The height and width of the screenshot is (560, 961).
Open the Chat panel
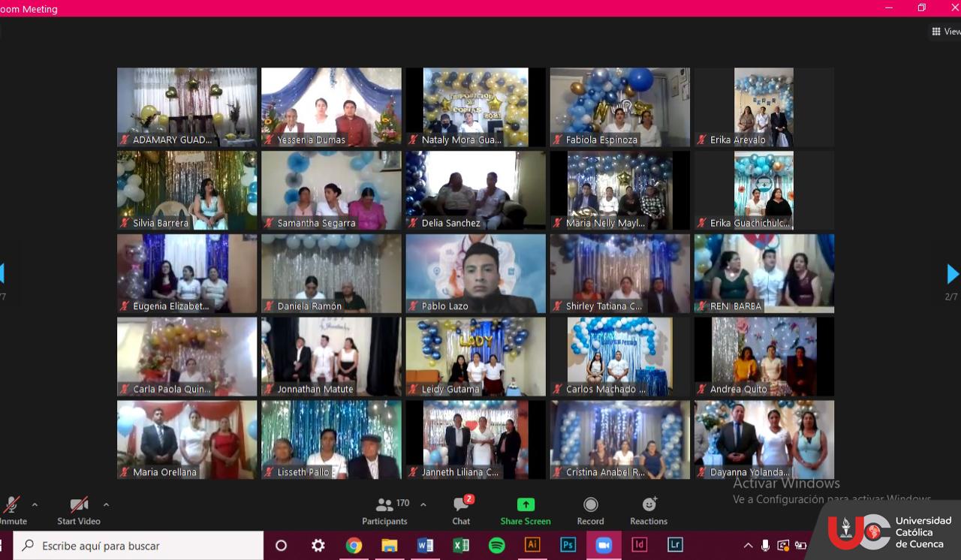pyautogui.click(x=461, y=510)
